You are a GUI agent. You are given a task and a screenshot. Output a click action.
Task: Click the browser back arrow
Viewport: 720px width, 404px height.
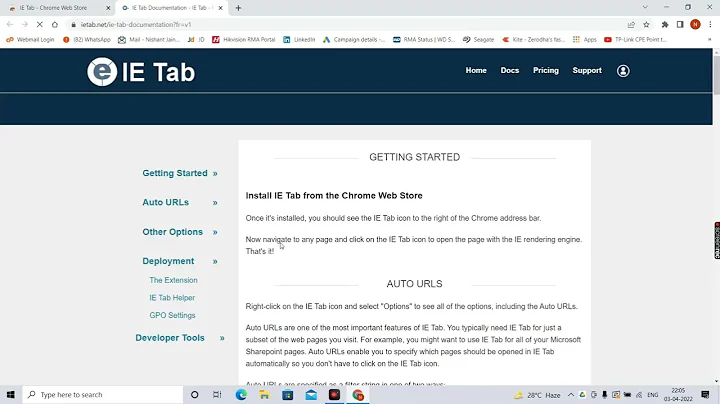tap(10, 24)
